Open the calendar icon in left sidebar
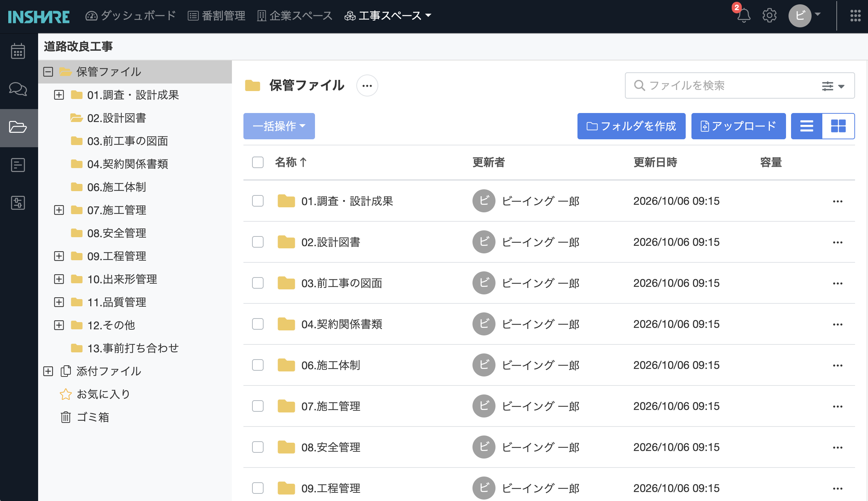This screenshot has width=868, height=501. coord(18,51)
